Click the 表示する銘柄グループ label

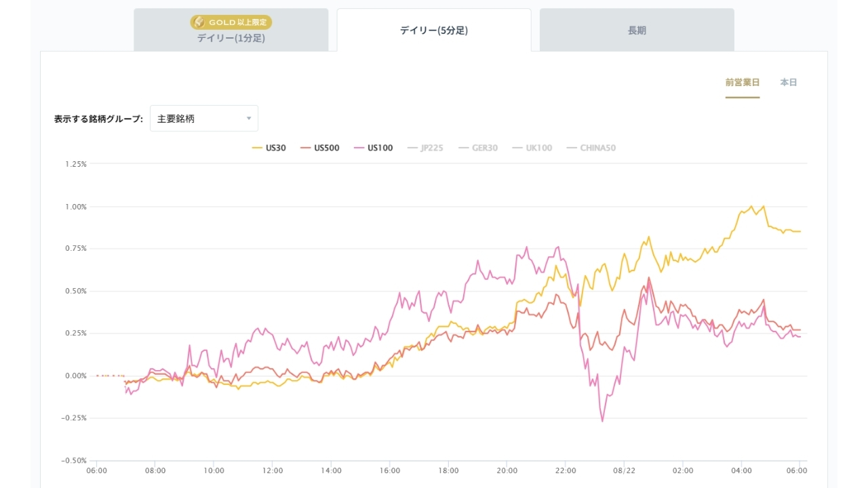99,119
